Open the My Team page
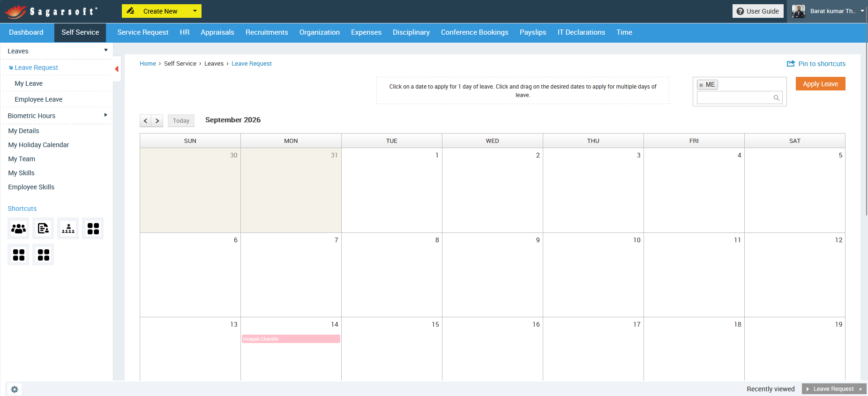 tap(22, 159)
